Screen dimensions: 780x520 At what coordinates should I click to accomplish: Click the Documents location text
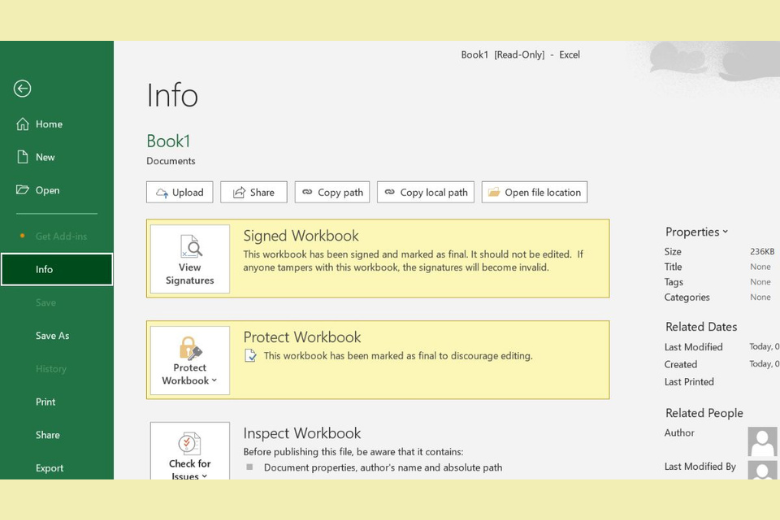coord(171,161)
